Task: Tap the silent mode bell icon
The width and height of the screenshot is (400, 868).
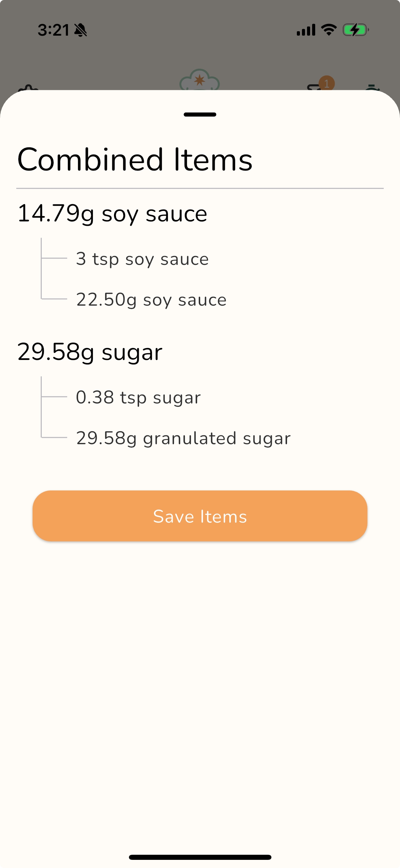Action: tap(81, 30)
